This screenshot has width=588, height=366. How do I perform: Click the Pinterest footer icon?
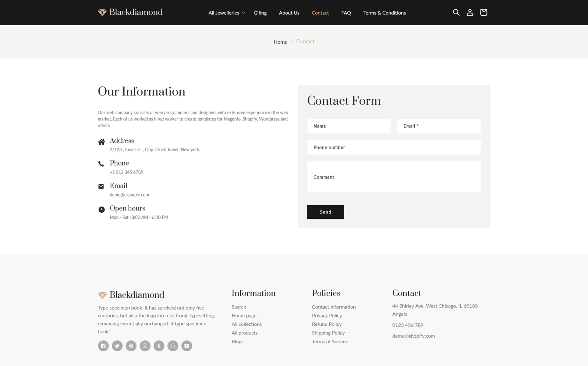(131, 346)
